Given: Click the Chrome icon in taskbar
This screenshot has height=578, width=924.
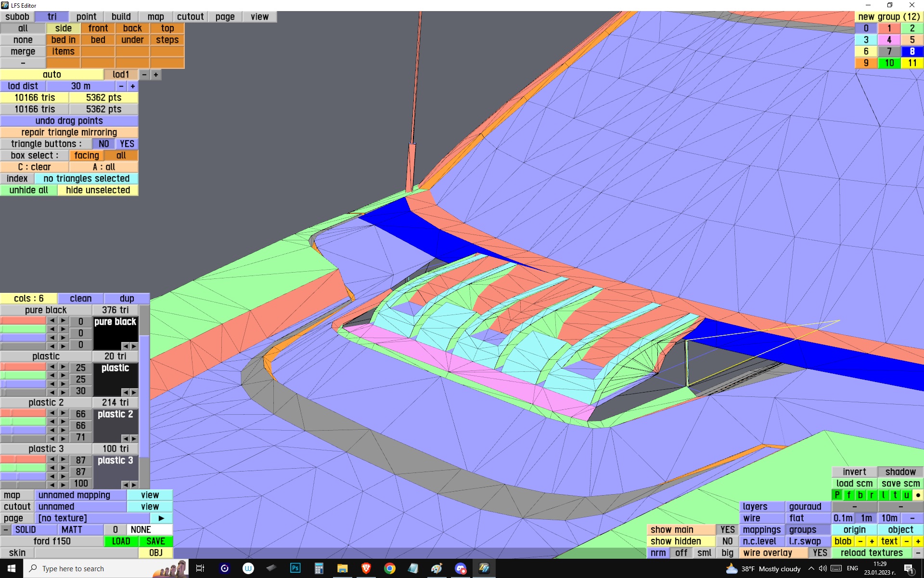Looking at the screenshot, I should click(x=389, y=568).
